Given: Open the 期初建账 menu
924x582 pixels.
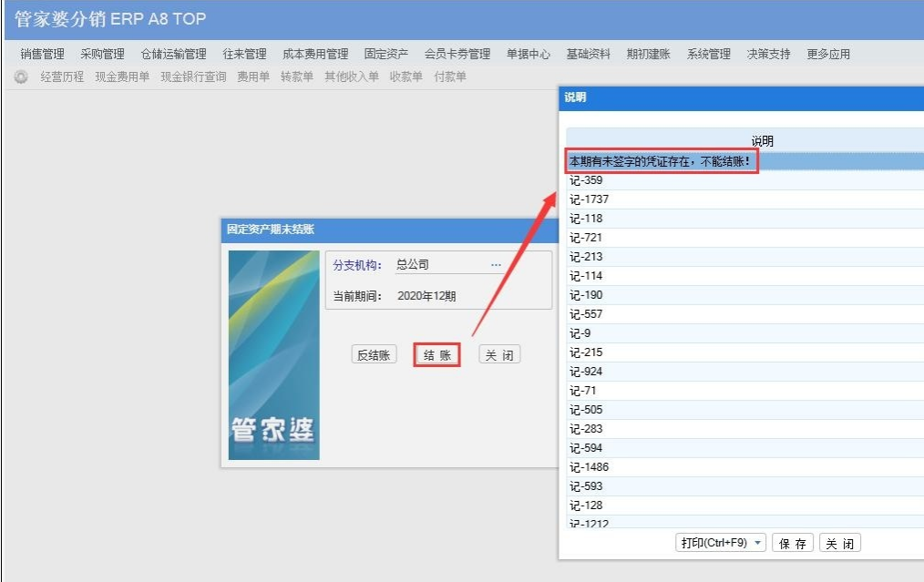Looking at the screenshot, I should [x=648, y=55].
